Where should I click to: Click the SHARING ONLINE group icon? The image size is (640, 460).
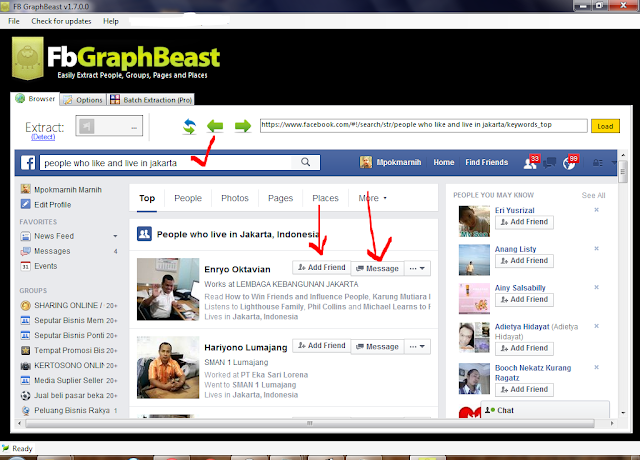coord(25,305)
